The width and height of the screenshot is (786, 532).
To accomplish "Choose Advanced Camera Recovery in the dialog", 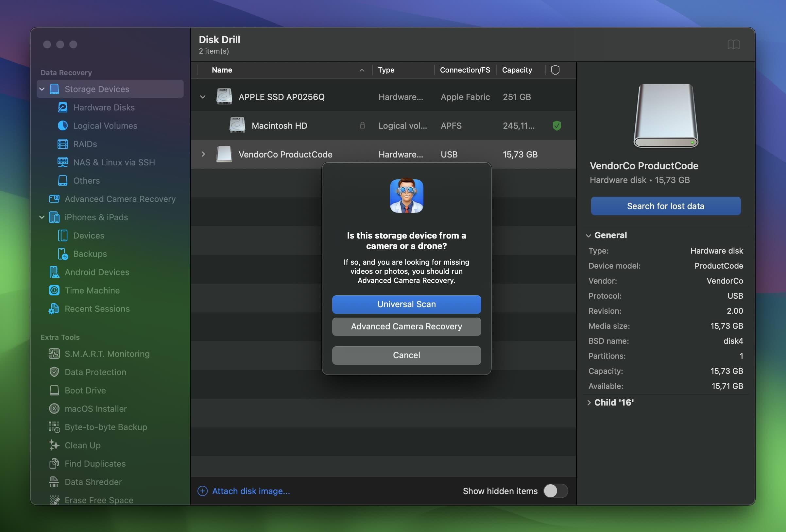I will 406,326.
